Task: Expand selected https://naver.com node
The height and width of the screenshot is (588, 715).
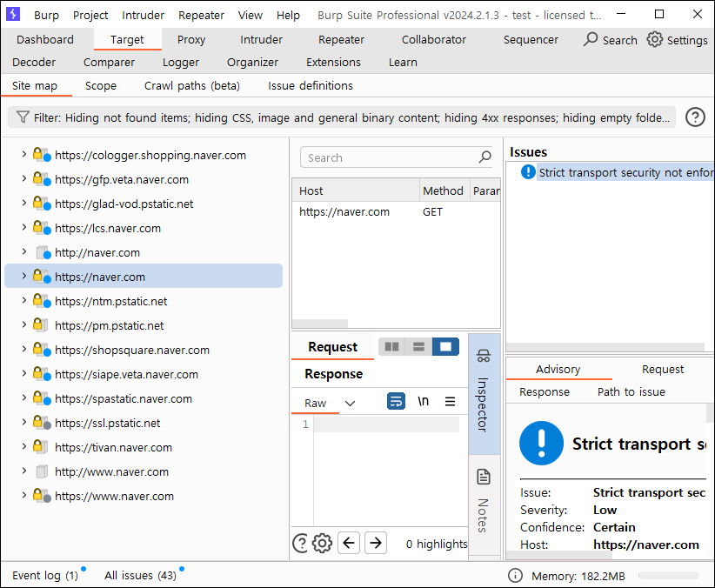Action: pyautogui.click(x=23, y=276)
